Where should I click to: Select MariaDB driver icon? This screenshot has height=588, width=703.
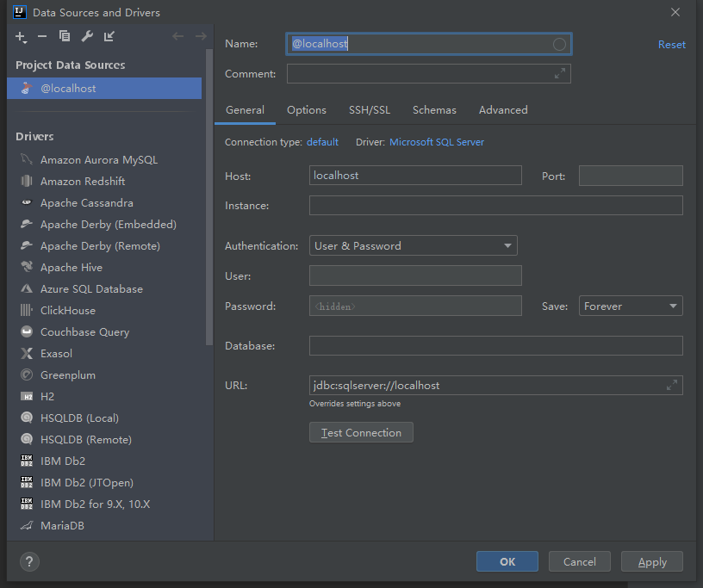coord(27,525)
